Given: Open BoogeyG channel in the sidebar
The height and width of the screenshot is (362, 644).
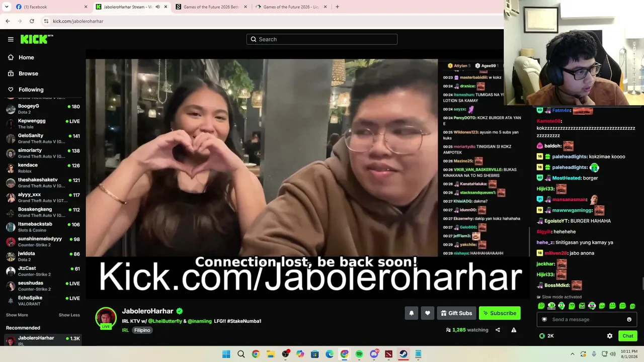Looking at the screenshot, I should [43, 109].
